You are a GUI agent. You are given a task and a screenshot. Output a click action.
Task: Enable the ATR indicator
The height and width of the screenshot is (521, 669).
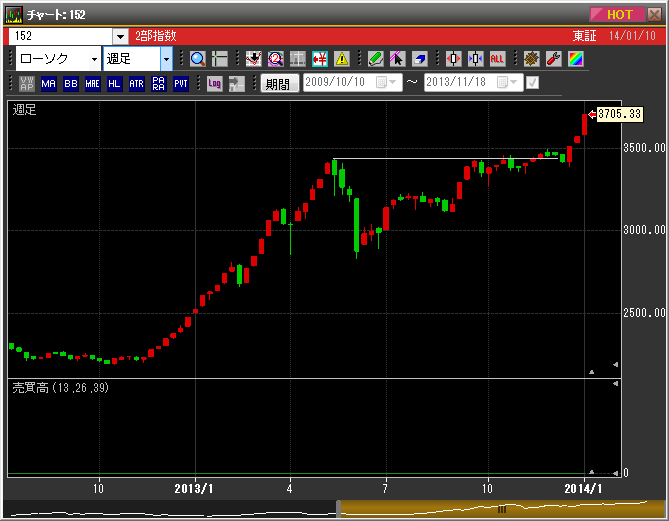[x=136, y=84]
